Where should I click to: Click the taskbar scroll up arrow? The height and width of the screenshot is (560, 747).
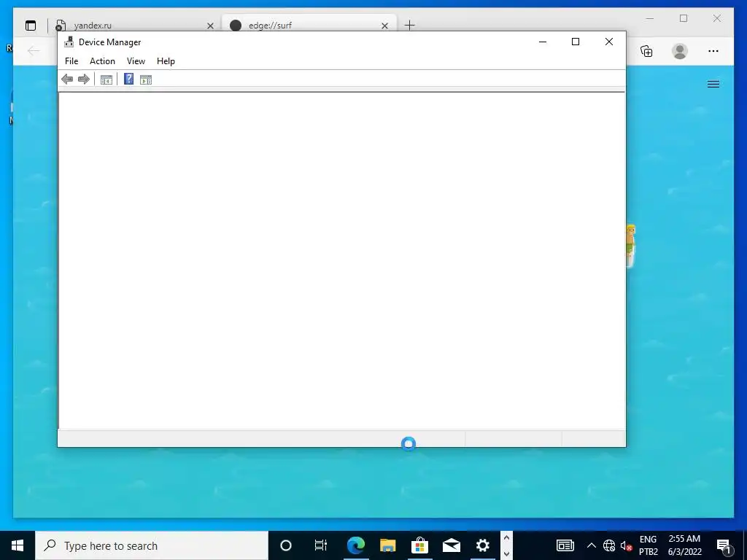[506, 537]
